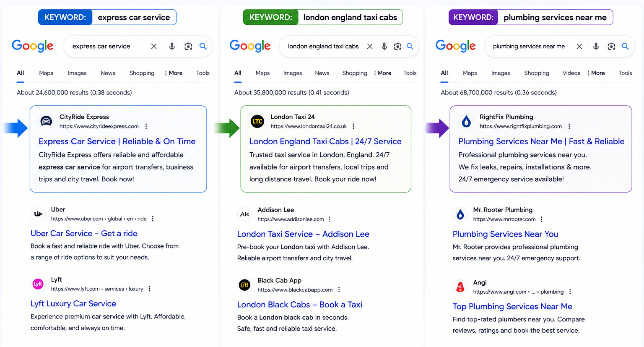Switch to Maps tab for plumbing services near me

coord(470,73)
